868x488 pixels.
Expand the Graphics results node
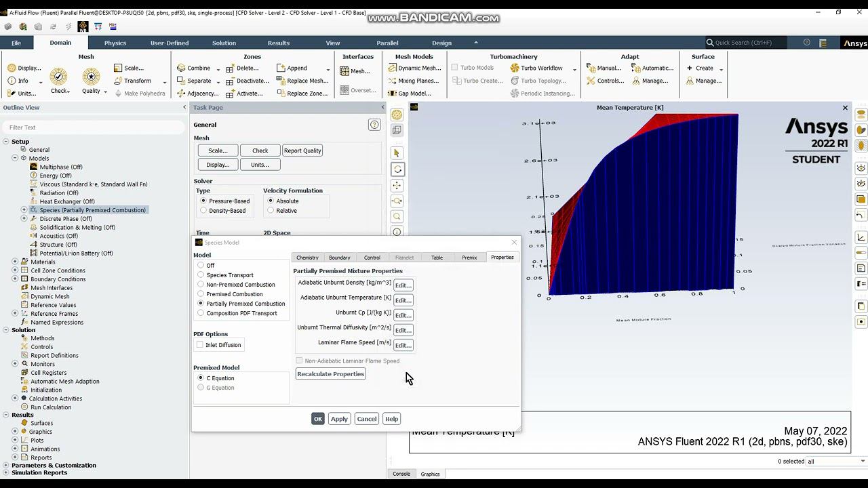[x=15, y=431]
